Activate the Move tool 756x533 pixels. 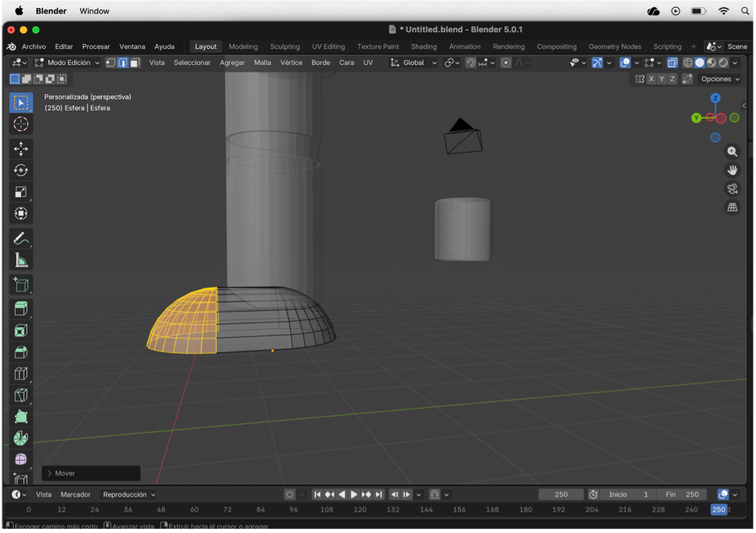click(21, 149)
